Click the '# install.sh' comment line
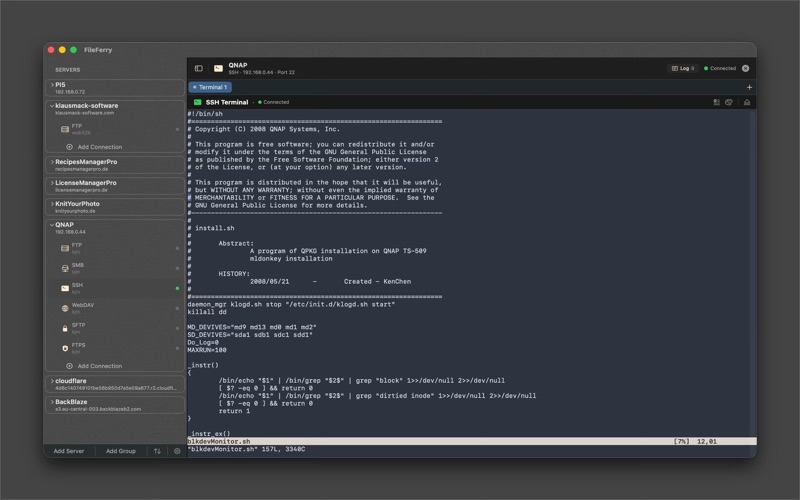800x500 pixels. point(211,228)
